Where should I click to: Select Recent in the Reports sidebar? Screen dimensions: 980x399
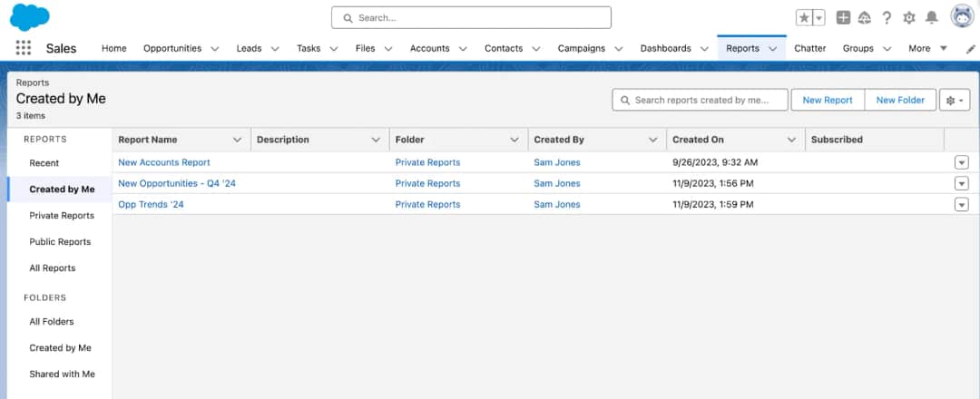tap(44, 163)
